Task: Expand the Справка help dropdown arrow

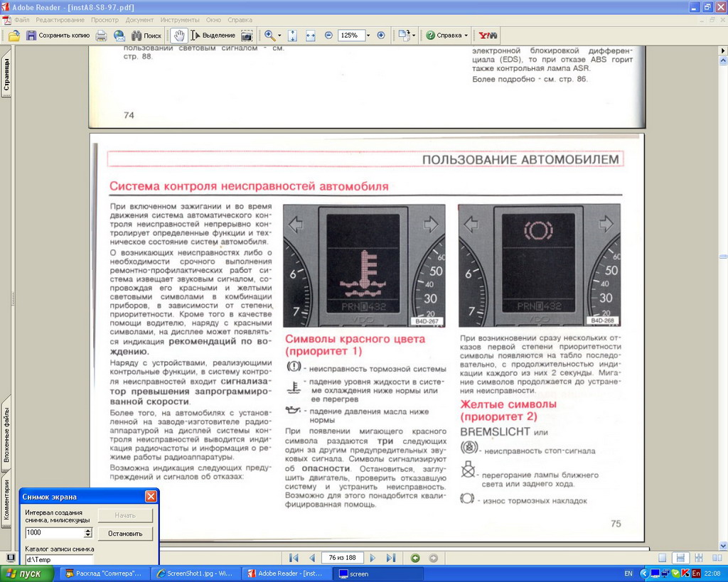Action: click(466, 36)
